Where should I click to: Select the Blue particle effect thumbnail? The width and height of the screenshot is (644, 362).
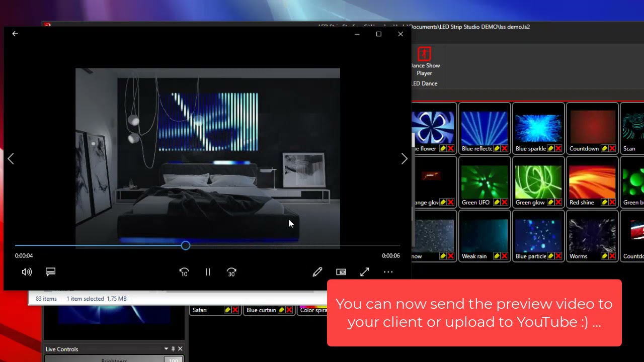538,235
